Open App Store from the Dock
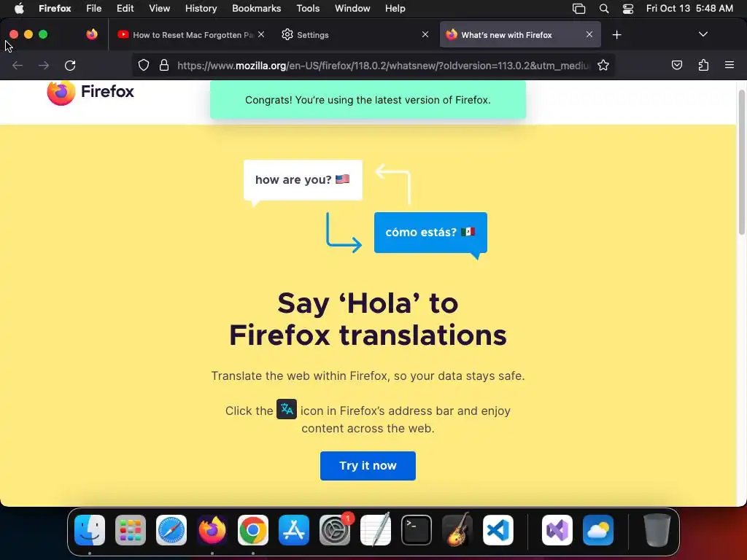747x560 pixels. point(294,530)
